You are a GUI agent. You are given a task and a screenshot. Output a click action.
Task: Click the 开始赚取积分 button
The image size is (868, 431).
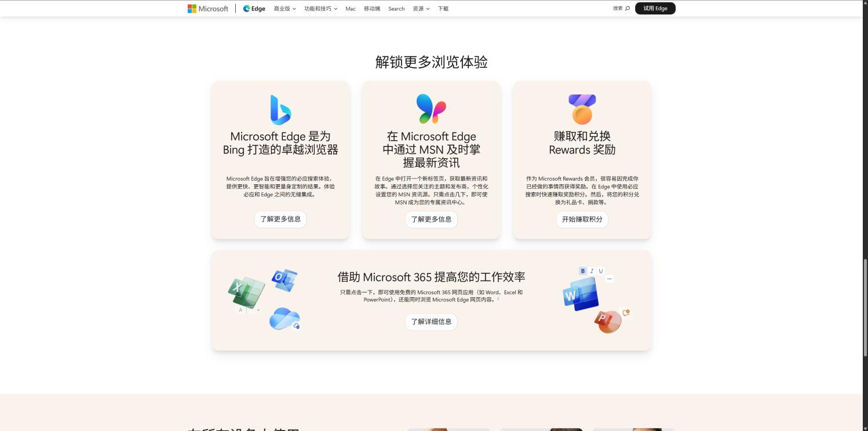pyautogui.click(x=582, y=219)
